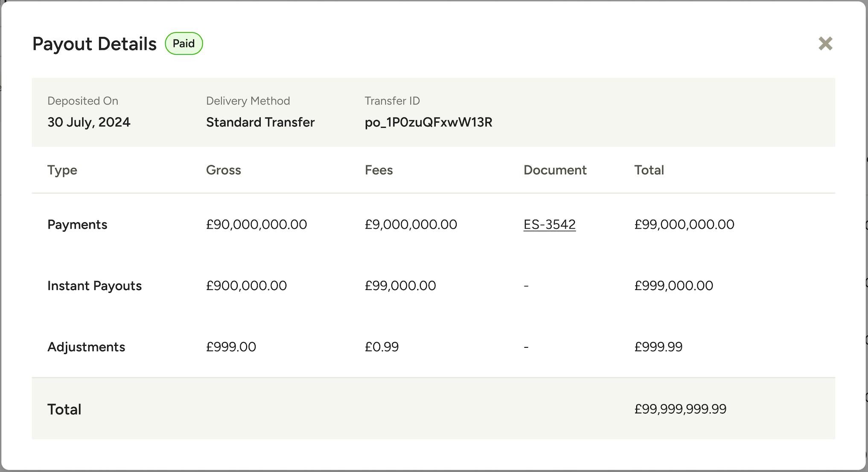Click the Document column header
This screenshot has height=472, width=868.
(x=555, y=170)
